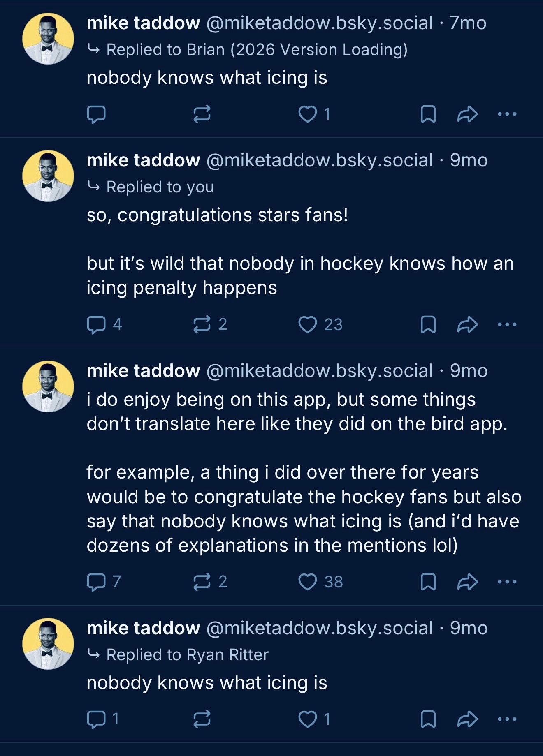
Task: Open more options on 'bird app' post
Action: (x=507, y=582)
